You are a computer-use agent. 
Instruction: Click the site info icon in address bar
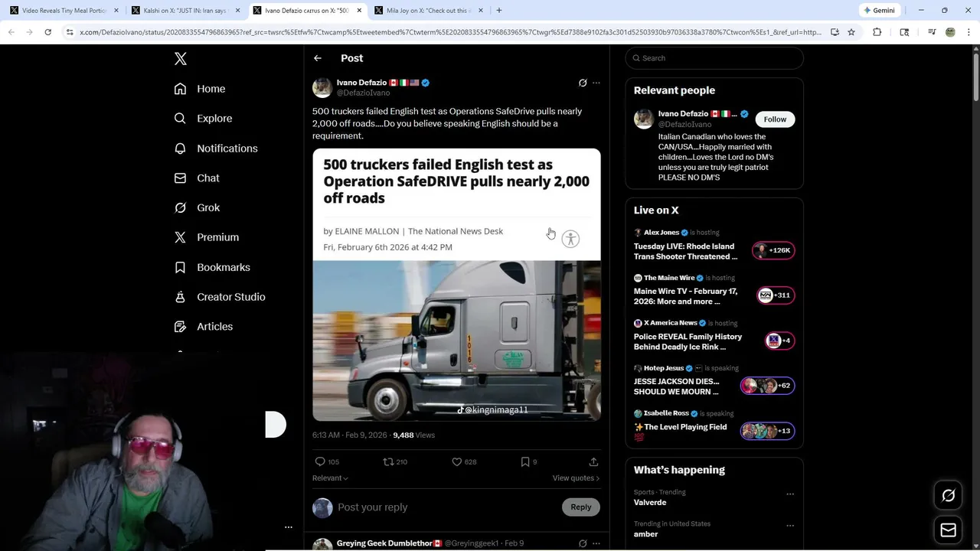70,32
